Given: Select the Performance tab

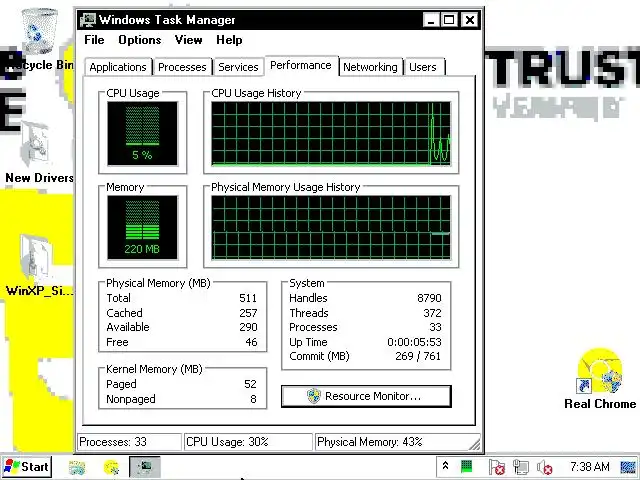Looking at the screenshot, I should tap(301, 65).
